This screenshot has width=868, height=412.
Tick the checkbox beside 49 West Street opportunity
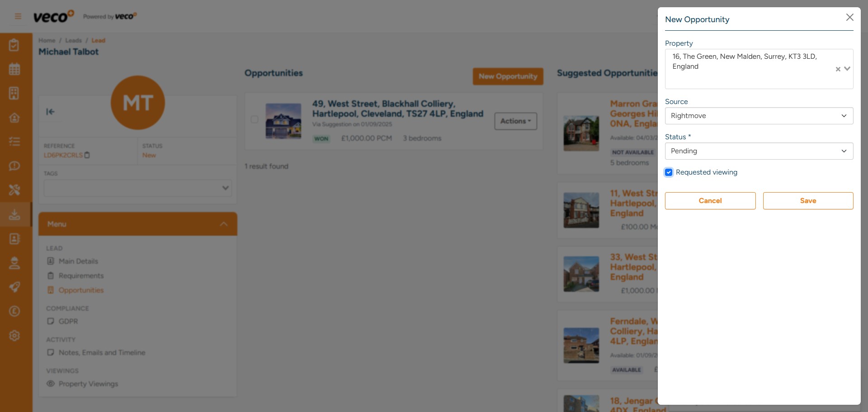[255, 119]
